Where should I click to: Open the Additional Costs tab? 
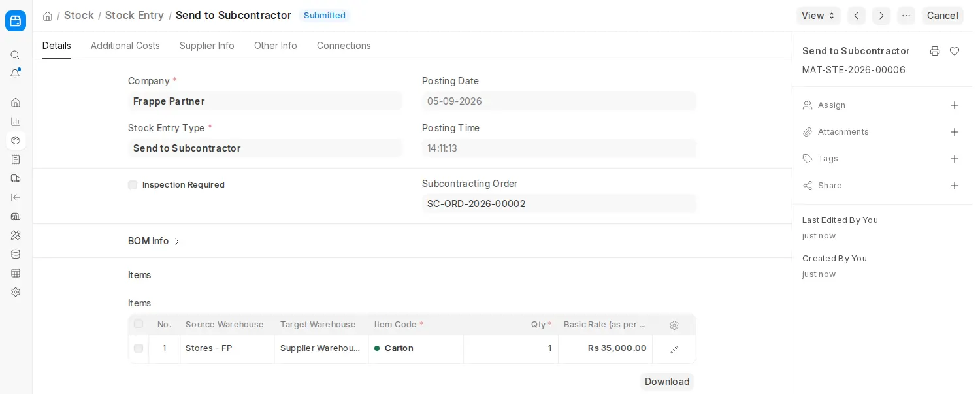click(125, 46)
